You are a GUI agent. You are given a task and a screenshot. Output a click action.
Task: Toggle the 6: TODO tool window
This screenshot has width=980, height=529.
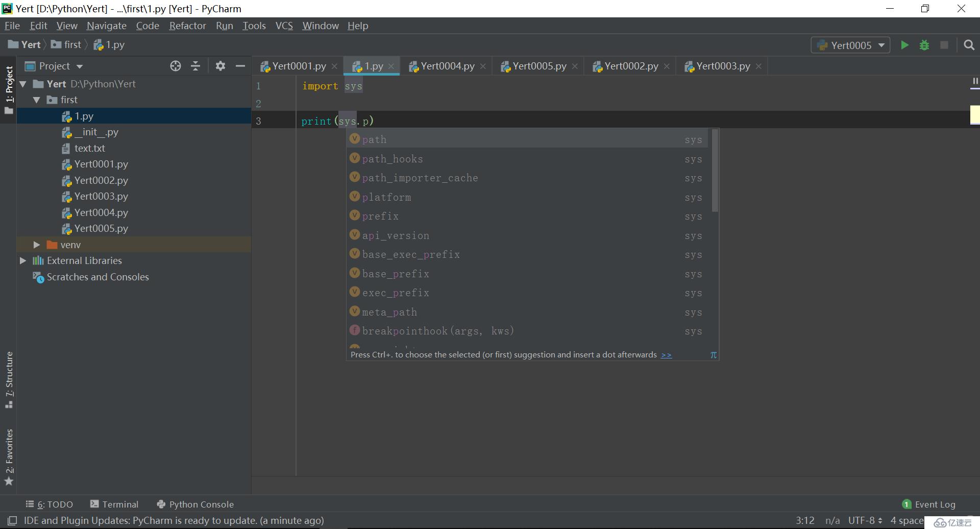pyautogui.click(x=50, y=504)
